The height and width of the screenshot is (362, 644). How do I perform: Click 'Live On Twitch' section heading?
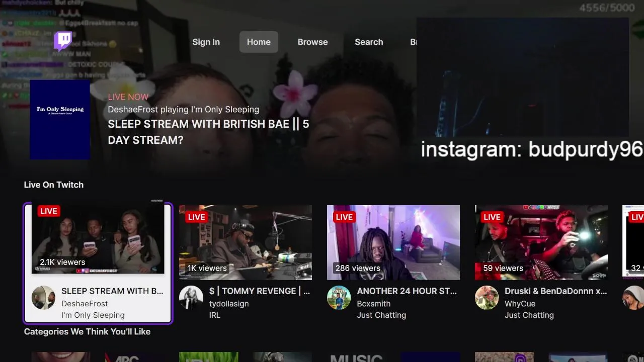pos(54,185)
